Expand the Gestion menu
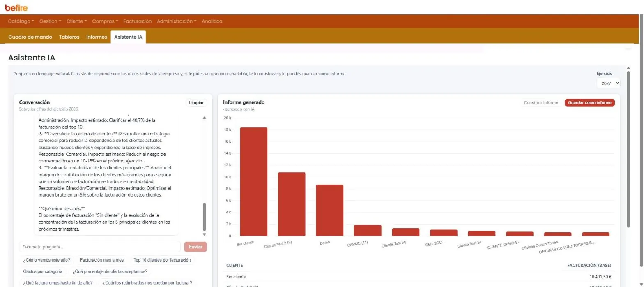The image size is (644, 287). (x=50, y=21)
